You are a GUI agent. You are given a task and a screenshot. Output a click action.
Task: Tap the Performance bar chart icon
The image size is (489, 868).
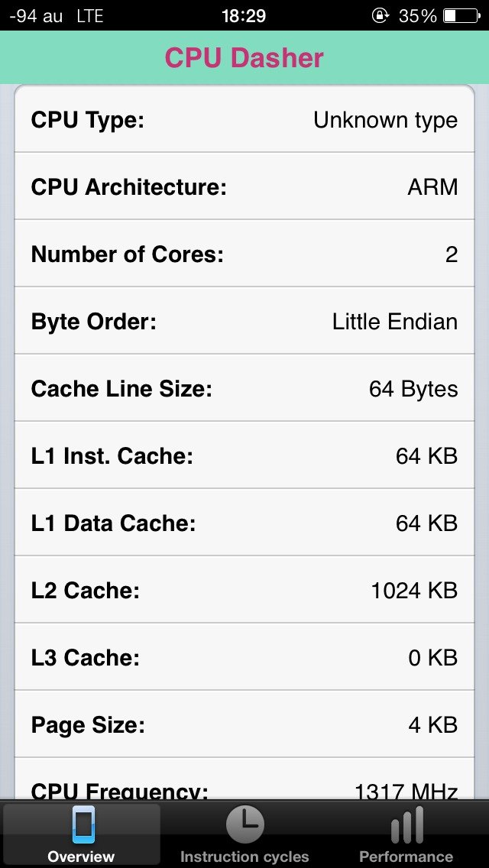pos(406,826)
